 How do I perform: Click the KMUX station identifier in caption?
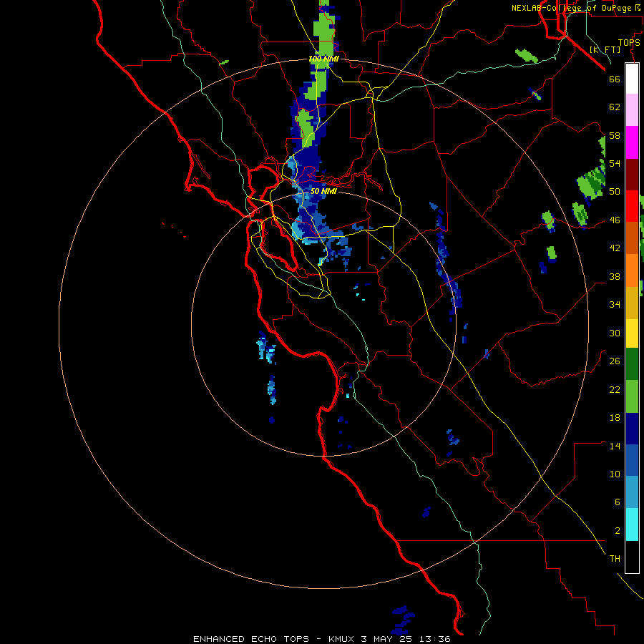pyautogui.click(x=342, y=639)
